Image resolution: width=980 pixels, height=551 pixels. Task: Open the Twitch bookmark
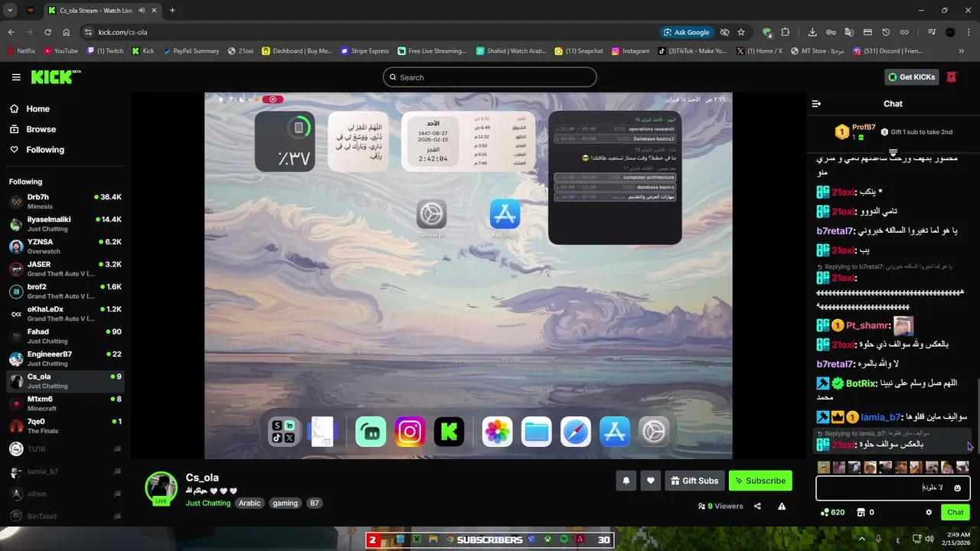coord(105,51)
